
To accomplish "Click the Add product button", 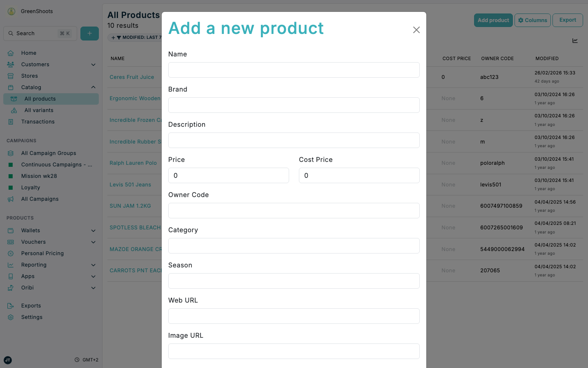I will [493, 20].
